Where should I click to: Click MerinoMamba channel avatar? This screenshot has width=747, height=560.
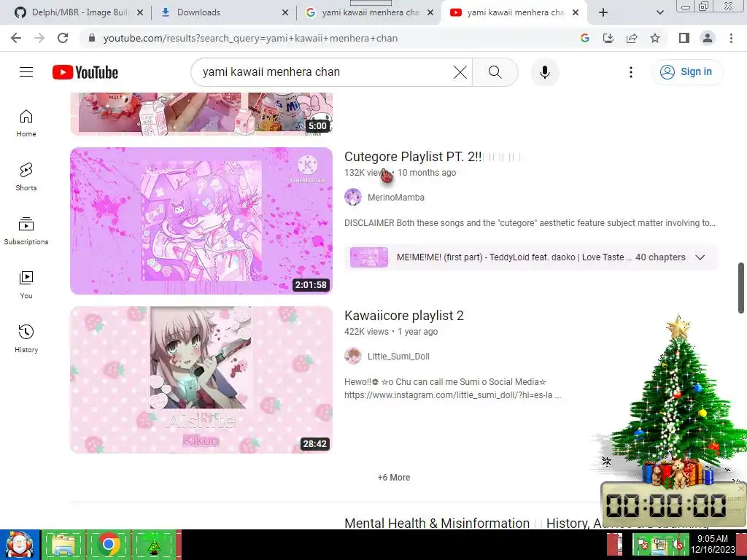(353, 197)
